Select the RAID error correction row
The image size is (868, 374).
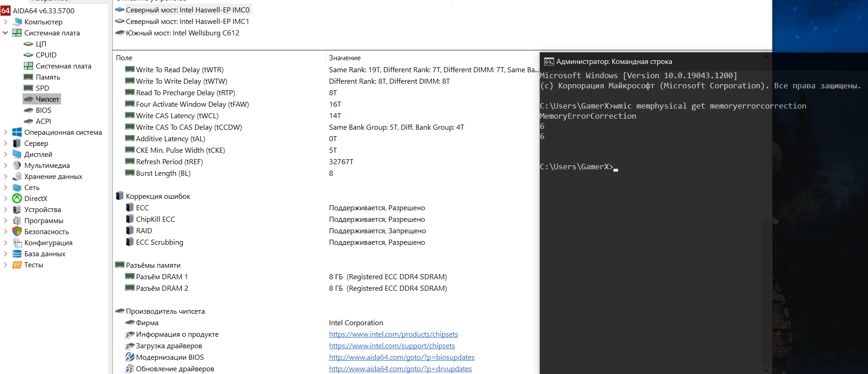pos(326,230)
